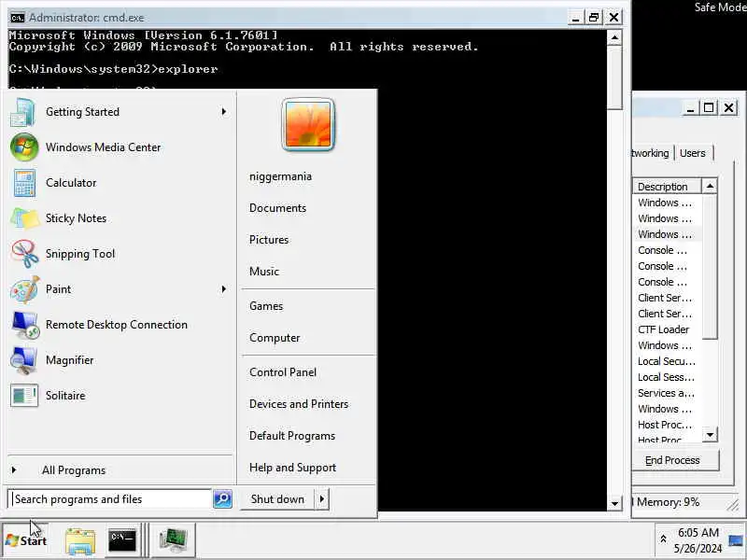Open Computer
The height and width of the screenshot is (560, 747).
pyautogui.click(x=275, y=338)
